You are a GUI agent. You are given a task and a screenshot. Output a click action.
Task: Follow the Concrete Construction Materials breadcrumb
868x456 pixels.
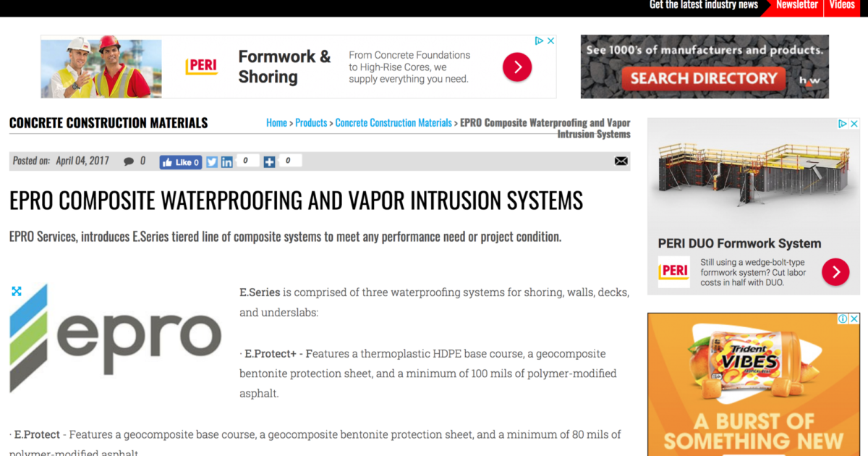click(x=393, y=122)
